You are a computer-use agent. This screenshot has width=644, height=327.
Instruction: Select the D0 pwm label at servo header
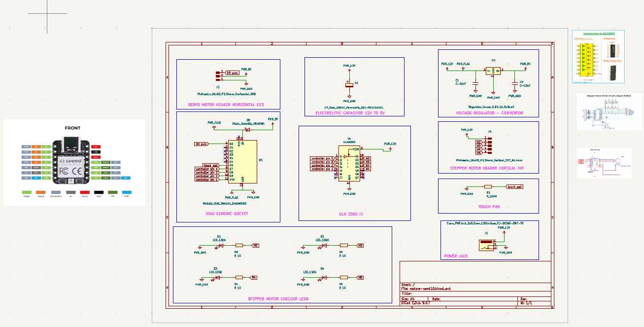[x=232, y=73]
